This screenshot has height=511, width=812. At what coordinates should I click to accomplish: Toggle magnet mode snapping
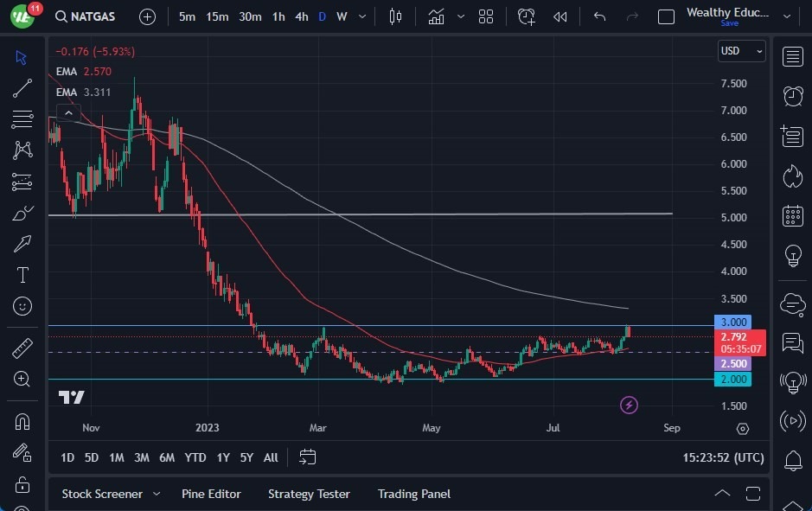(x=22, y=422)
